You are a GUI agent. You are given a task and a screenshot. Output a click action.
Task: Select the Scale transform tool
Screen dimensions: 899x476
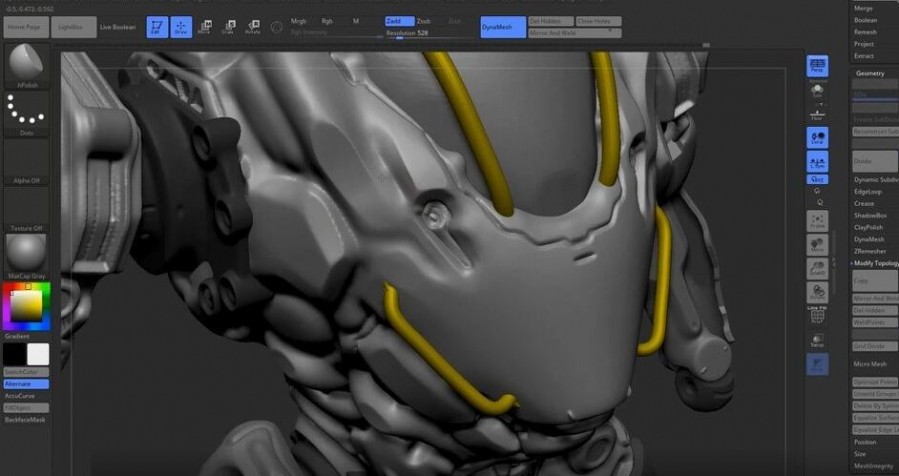coord(229,27)
